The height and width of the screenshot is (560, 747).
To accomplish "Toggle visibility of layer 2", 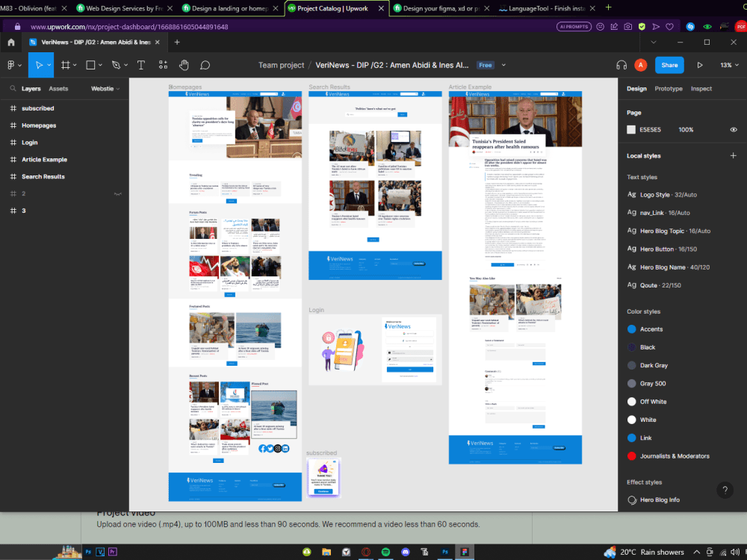I will coord(118,194).
